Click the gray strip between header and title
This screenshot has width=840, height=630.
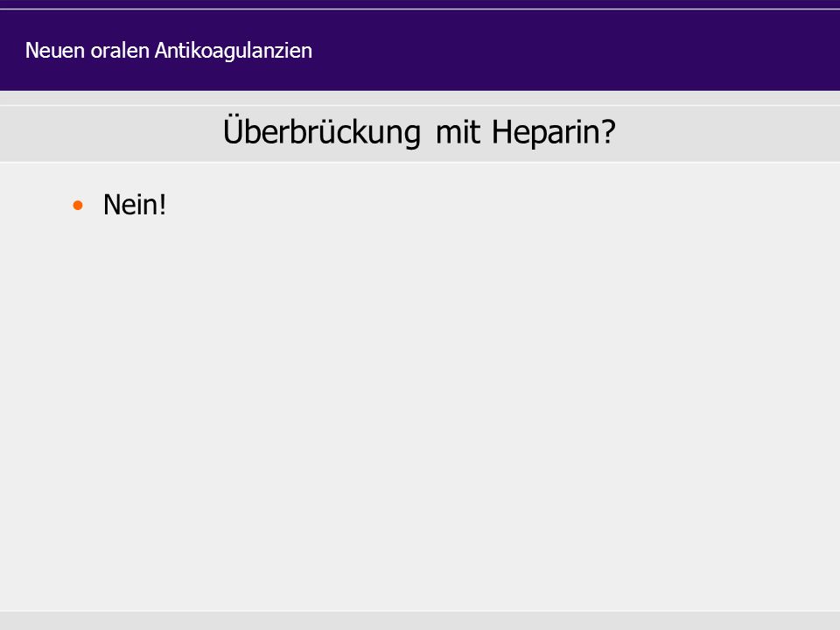[420, 98]
